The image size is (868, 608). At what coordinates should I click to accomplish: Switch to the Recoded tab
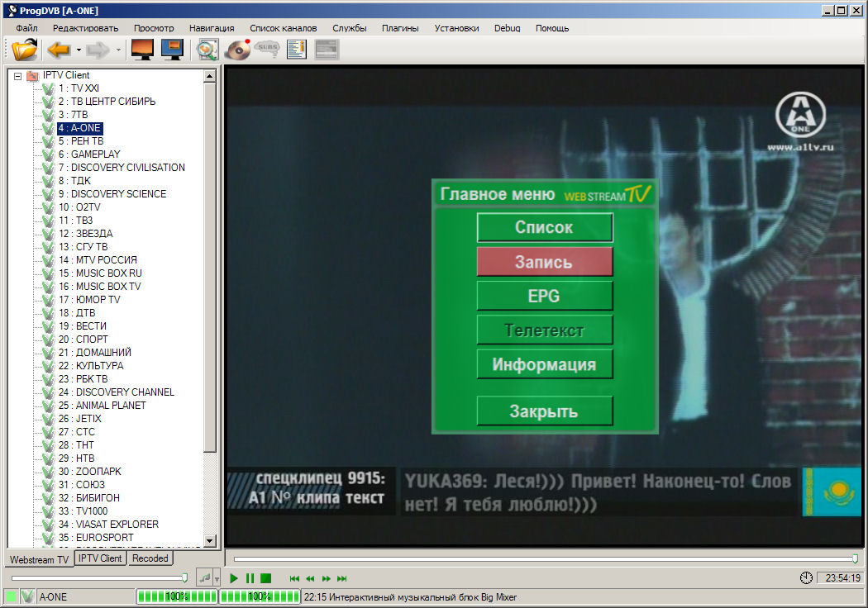150,558
